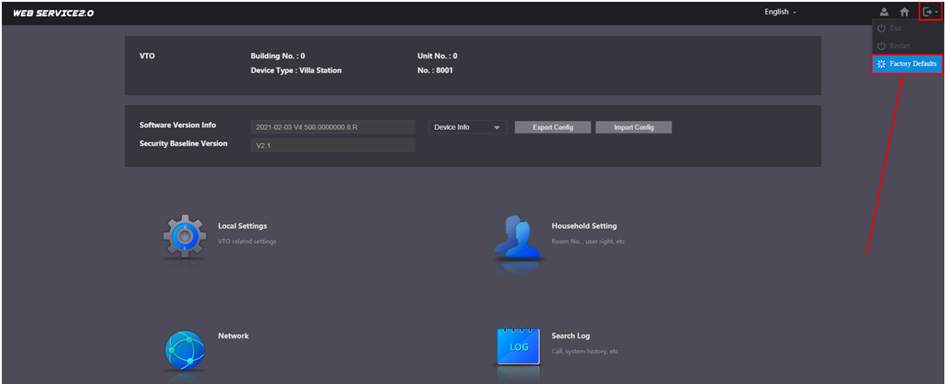Go to the home page icon
Screen dimensions: 945x384
904,11
